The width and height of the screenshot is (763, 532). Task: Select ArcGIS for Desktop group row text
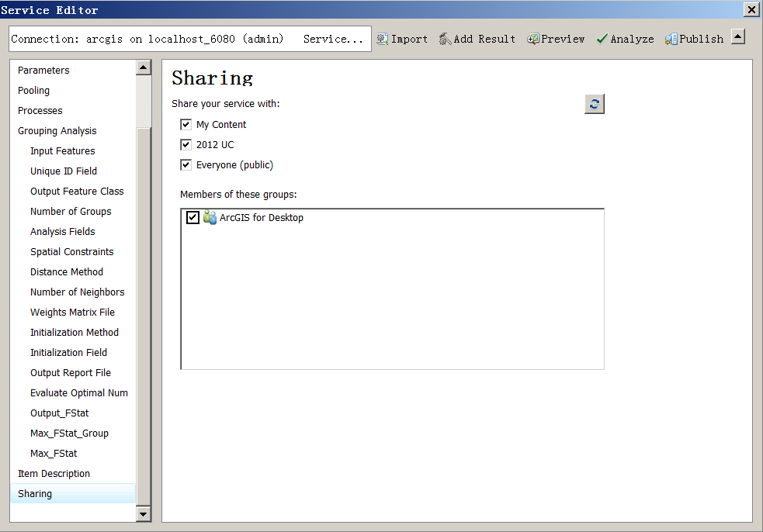[262, 217]
